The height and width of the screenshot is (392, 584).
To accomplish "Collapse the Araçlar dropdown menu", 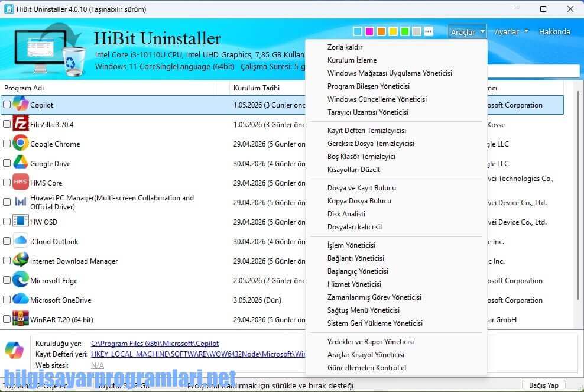I will (x=468, y=32).
